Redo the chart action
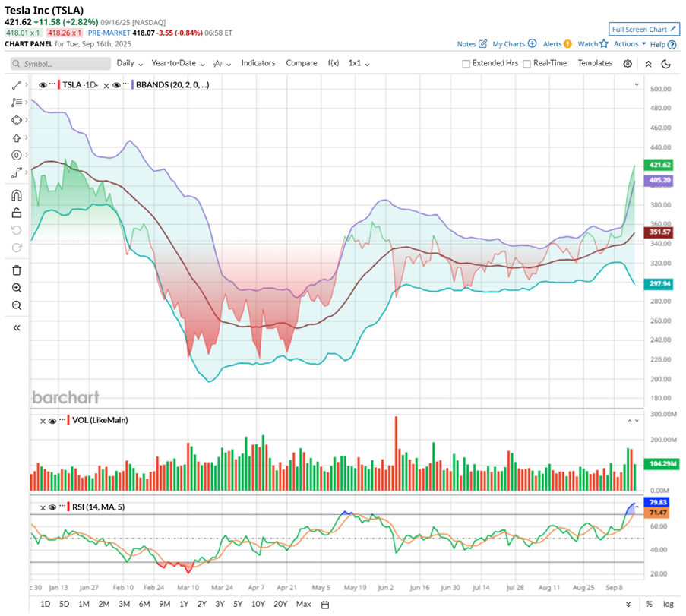The image size is (686, 616). coord(16,248)
